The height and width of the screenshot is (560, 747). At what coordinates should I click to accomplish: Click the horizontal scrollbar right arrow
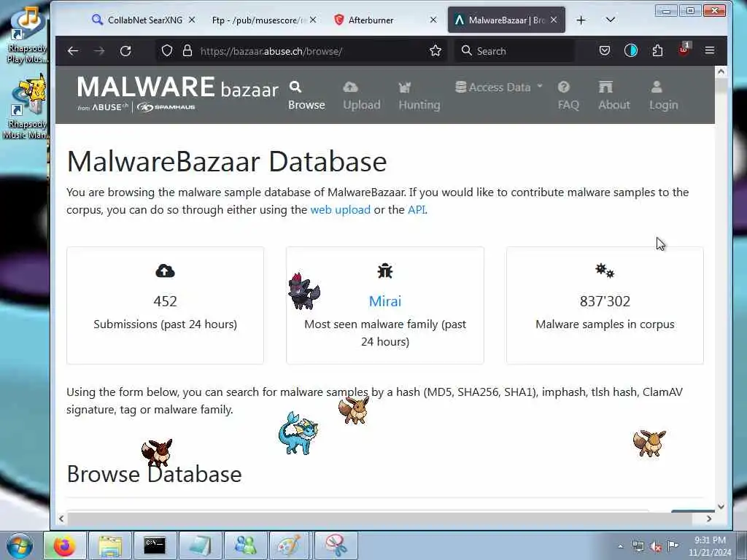pos(709,519)
